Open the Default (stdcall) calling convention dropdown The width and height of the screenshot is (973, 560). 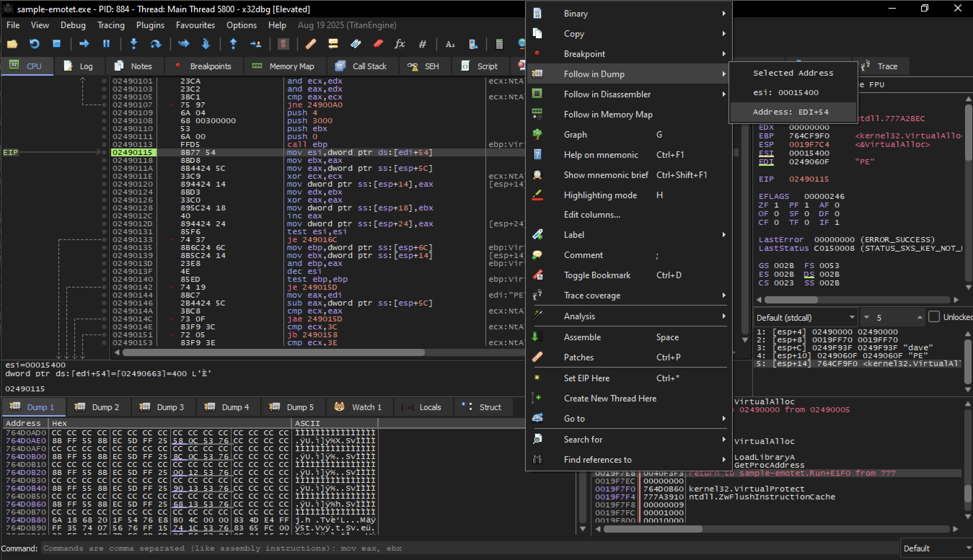[805, 317]
